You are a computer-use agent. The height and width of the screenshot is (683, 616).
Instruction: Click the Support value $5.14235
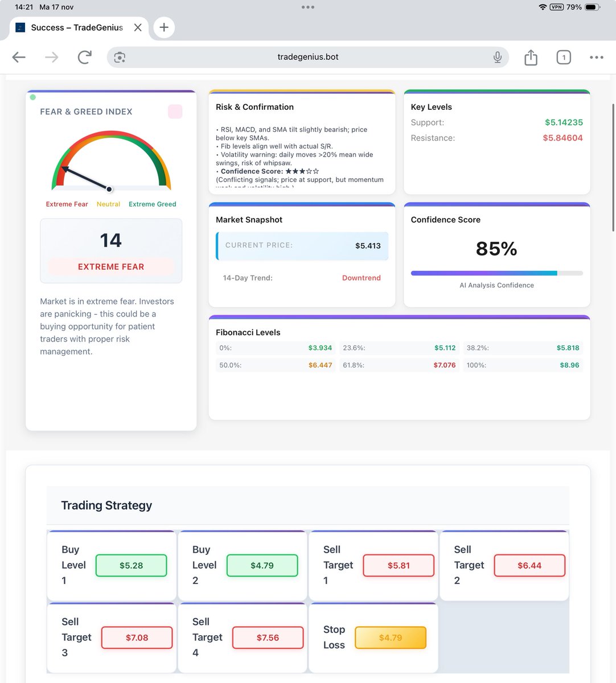point(564,122)
